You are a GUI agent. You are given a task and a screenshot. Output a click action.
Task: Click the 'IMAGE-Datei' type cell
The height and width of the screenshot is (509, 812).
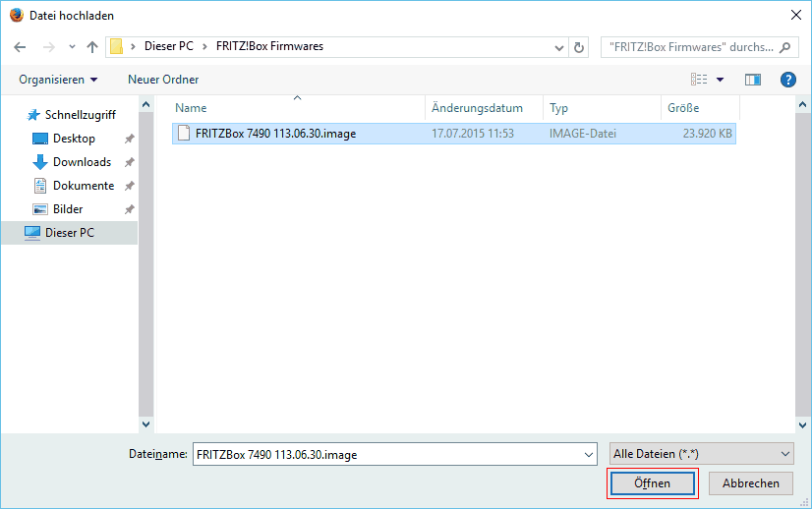click(x=583, y=134)
